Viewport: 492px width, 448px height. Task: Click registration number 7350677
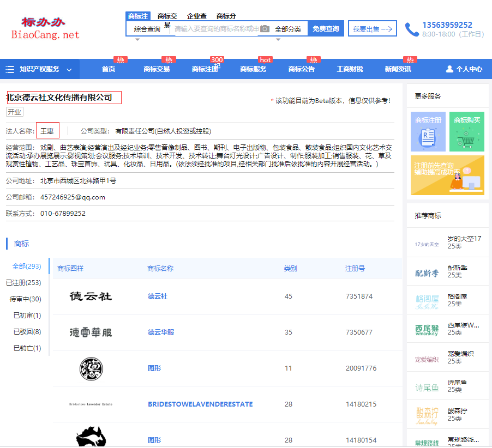[x=359, y=332]
